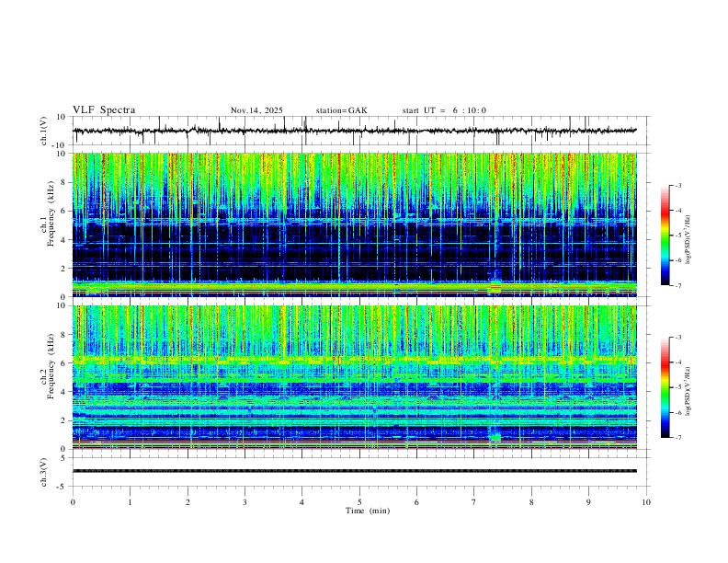Click the "-7" tick on ch.2 colorbar
This screenshot has height=563, width=728.
(x=678, y=438)
